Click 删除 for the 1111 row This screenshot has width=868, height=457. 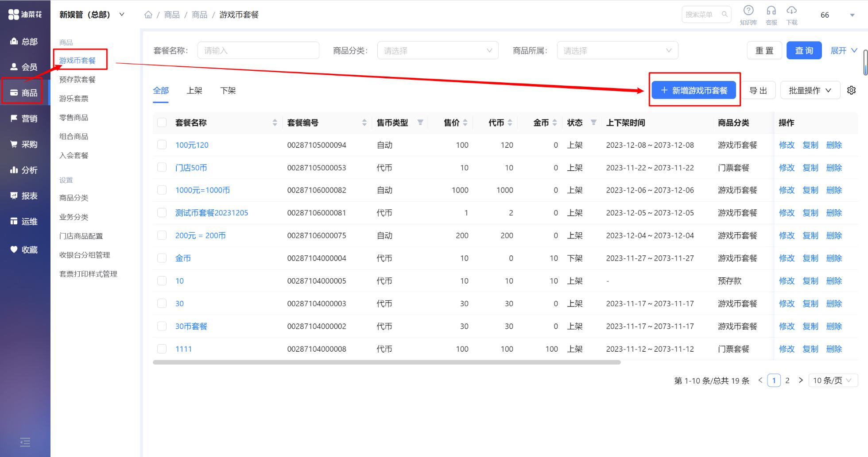(834, 349)
